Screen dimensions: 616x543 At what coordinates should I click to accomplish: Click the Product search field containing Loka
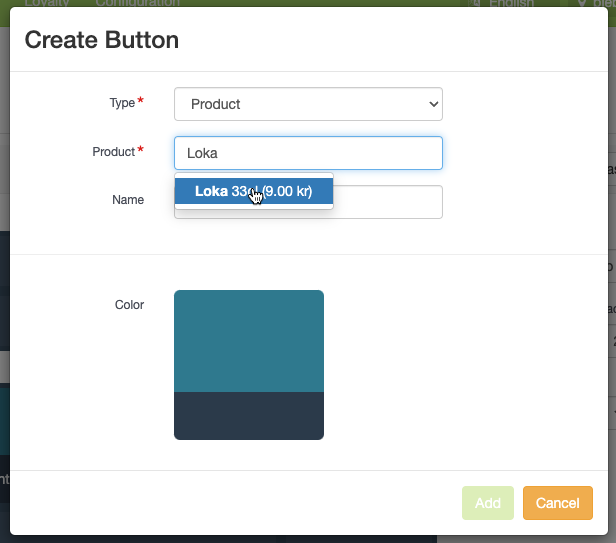tap(308, 153)
